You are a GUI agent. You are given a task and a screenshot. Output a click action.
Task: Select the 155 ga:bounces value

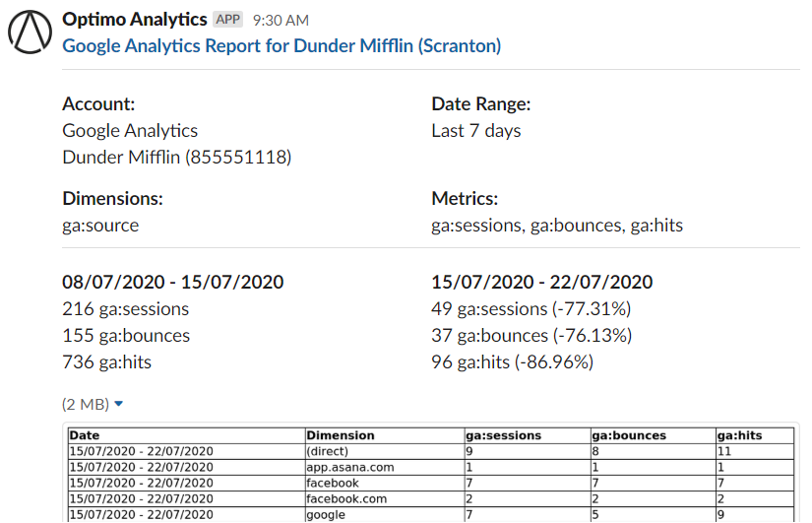(x=126, y=335)
